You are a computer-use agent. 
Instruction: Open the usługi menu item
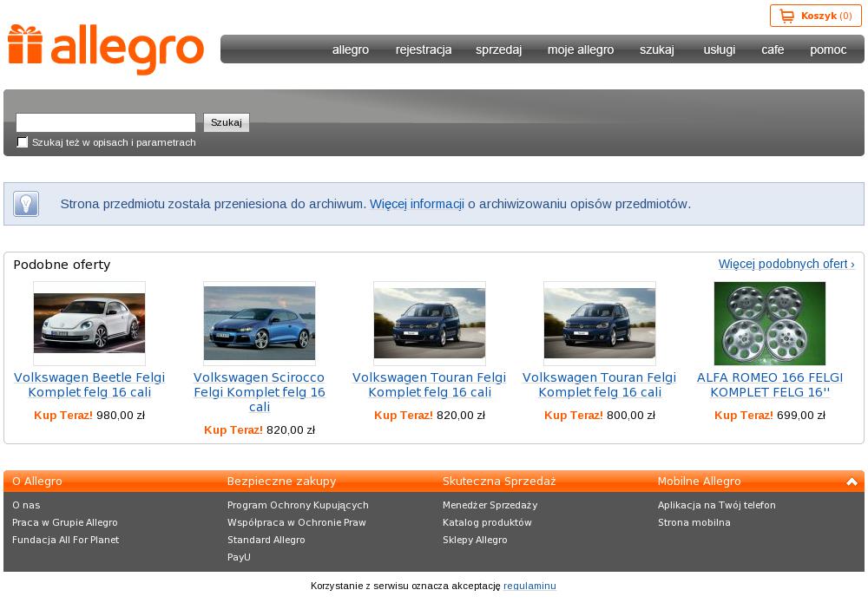719,49
